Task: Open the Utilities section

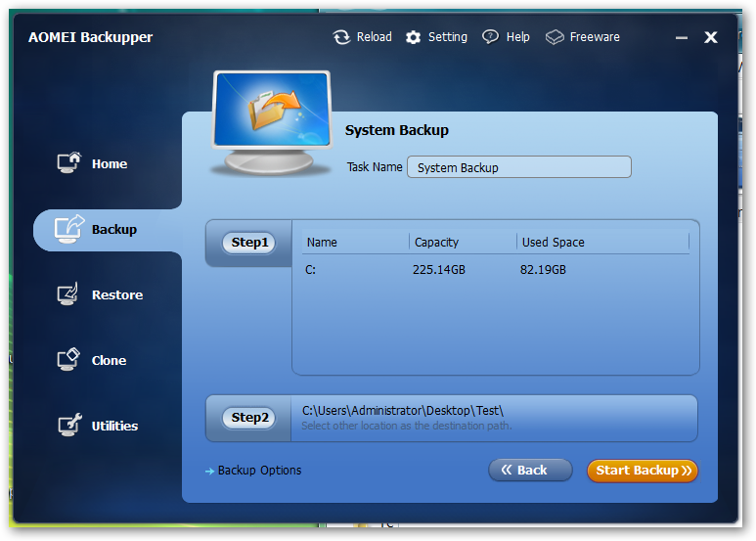Action: [x=114, y=427]
